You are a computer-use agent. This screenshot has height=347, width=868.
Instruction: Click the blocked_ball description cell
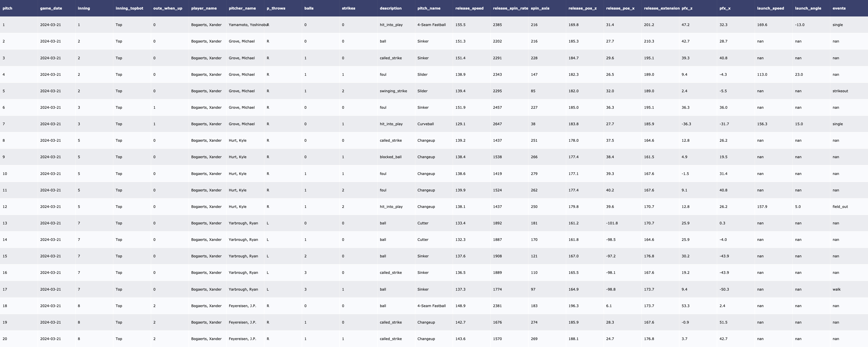[390, 157]
